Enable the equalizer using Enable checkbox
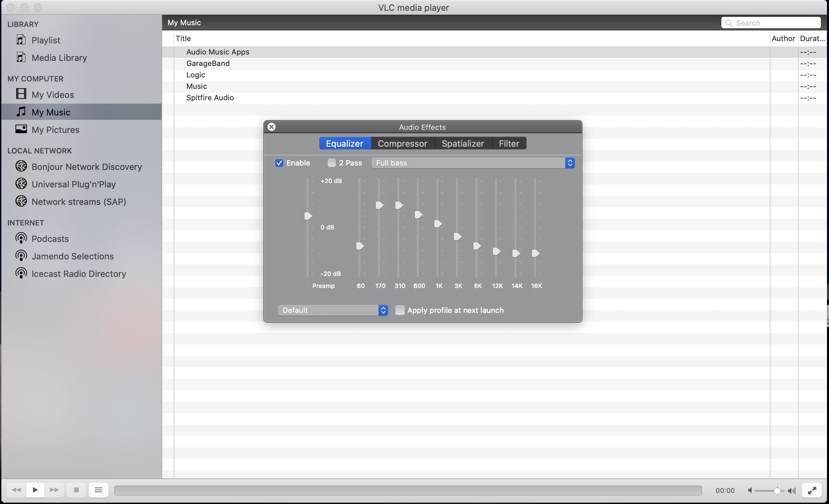Viewport: 829px width, 504px height. tap(279, 162)
